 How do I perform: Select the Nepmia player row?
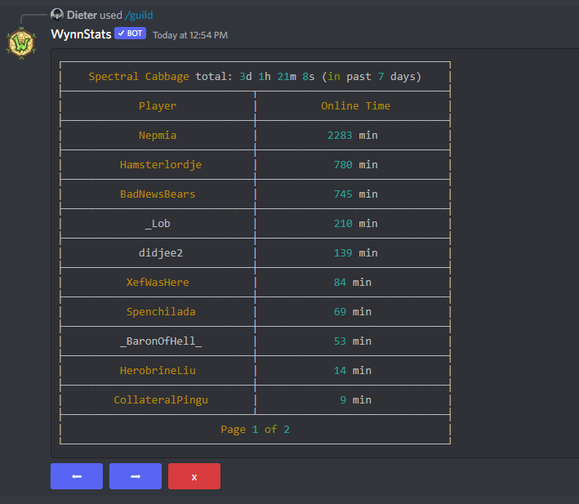click(x=255, y=135)
